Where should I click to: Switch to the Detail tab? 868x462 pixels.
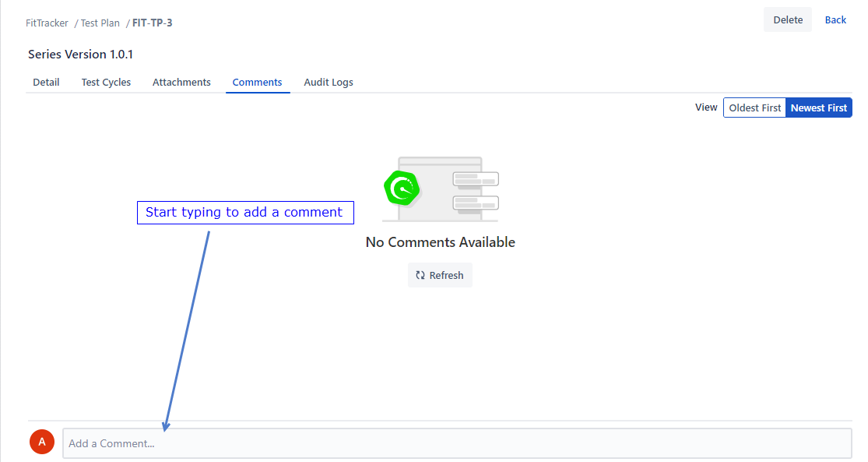click(x=46, y=82)
